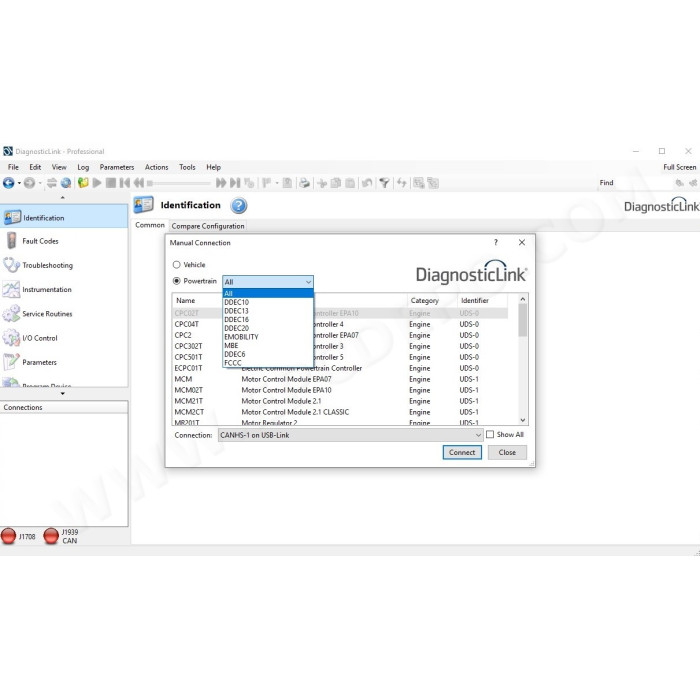
Task: Click the refresh arrows toolbar icon
Action: pos(401,183)
